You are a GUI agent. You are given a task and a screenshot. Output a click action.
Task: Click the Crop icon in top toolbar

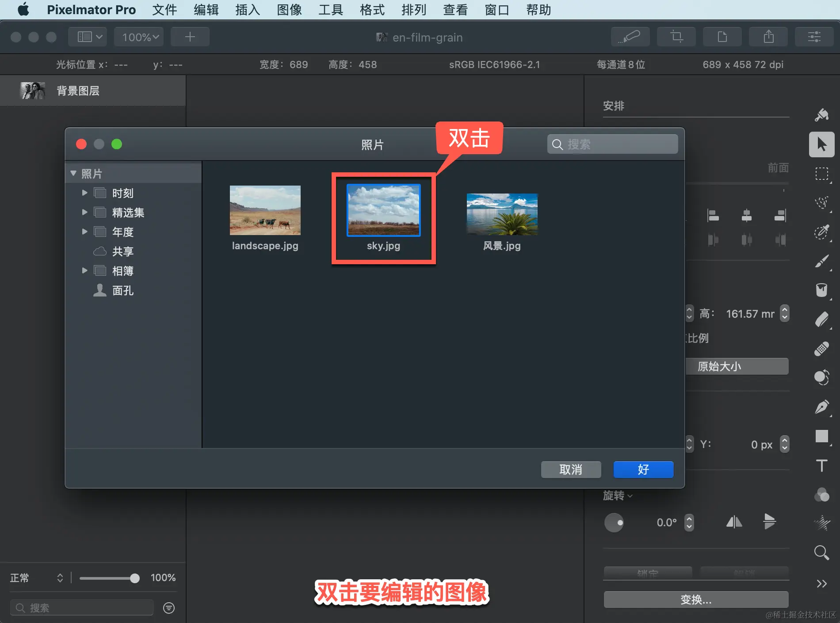(x=676, y=37)
